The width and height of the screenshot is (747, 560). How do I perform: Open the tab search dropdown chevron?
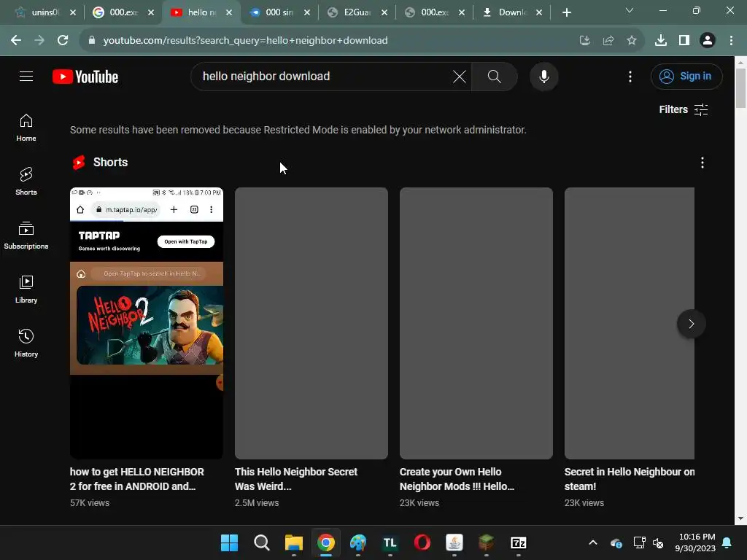click(630, 10)
